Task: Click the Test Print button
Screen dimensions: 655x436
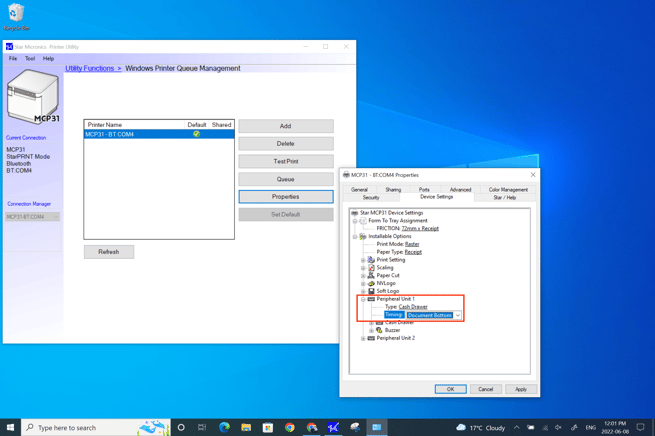Action: click(x=286, y=161)
